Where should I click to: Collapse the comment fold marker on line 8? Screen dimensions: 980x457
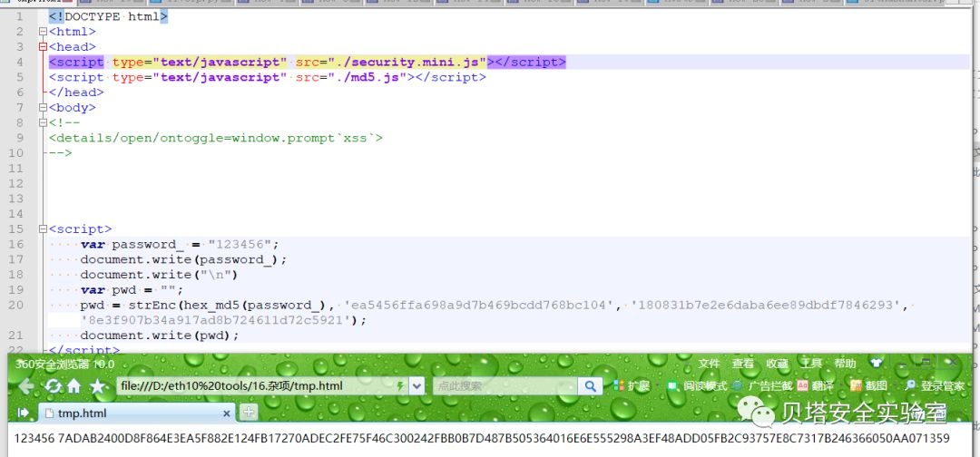click(x=43, y=123)
